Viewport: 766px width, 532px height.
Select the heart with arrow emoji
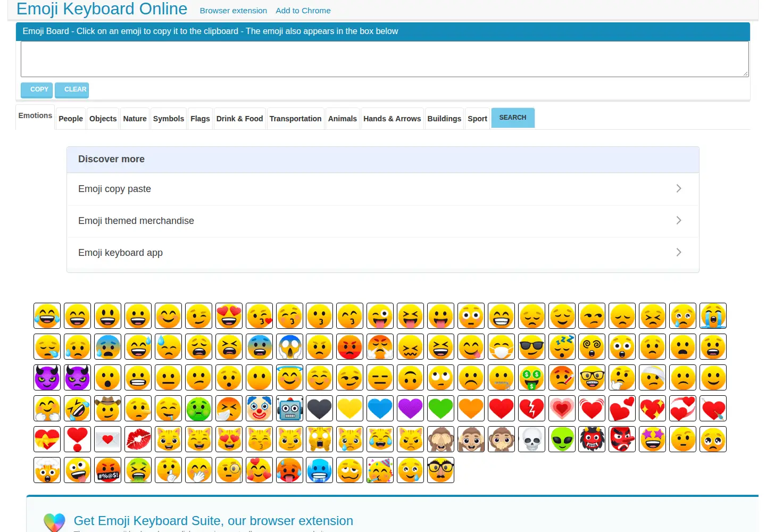pos(713,409)
